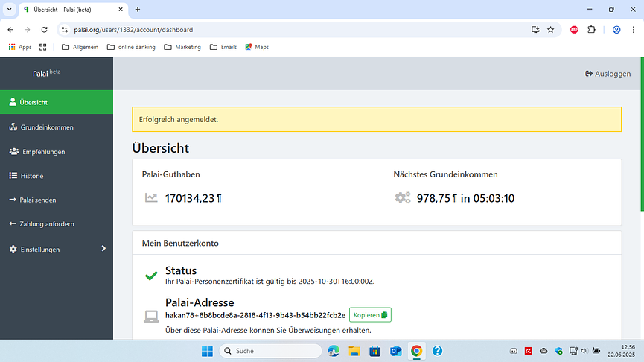This screenshot has width=644, height=362.
Task: Open the Windows Start menu
Action: click(208, 351)
